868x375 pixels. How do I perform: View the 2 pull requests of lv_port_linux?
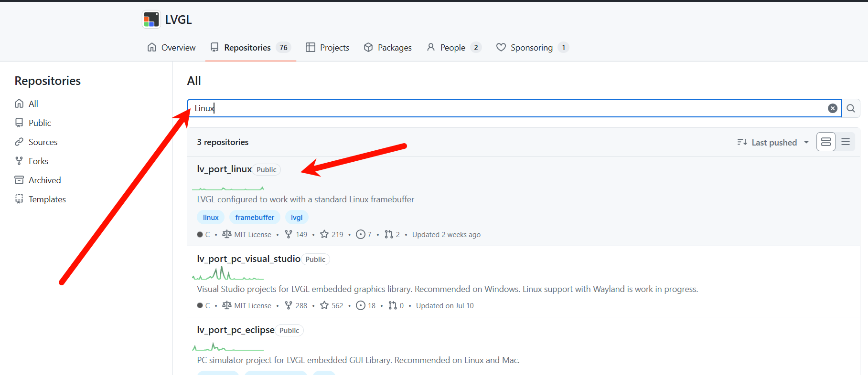[392, 234]
